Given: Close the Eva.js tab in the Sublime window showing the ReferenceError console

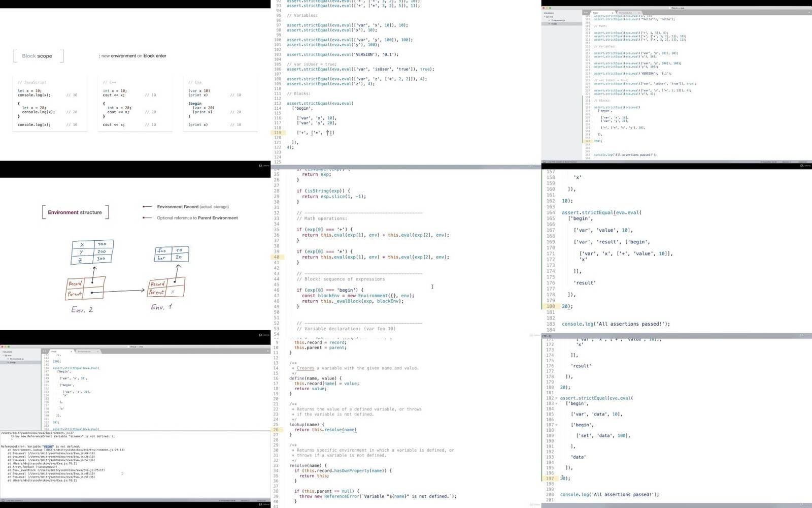Looking at the screenshot, I should (x=72, y=351).
